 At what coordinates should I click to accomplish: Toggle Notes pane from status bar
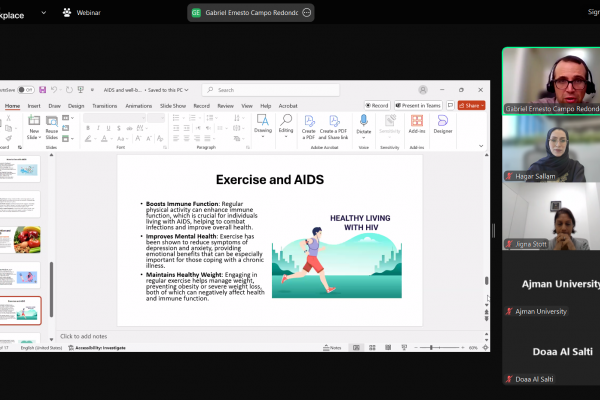pos(332,348)
